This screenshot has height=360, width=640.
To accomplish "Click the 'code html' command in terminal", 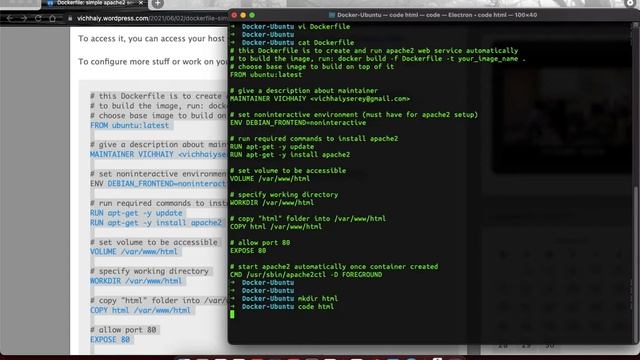I will click(x=316, y=307).
